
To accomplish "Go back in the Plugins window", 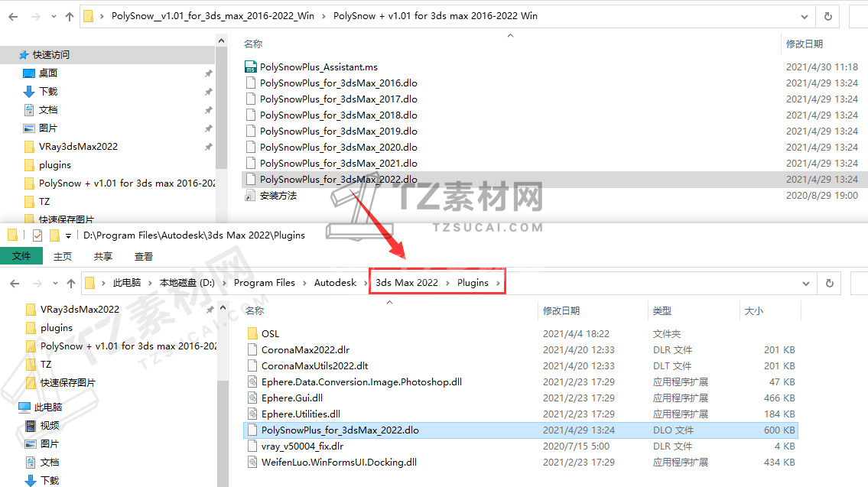I will tap(15, 284).
